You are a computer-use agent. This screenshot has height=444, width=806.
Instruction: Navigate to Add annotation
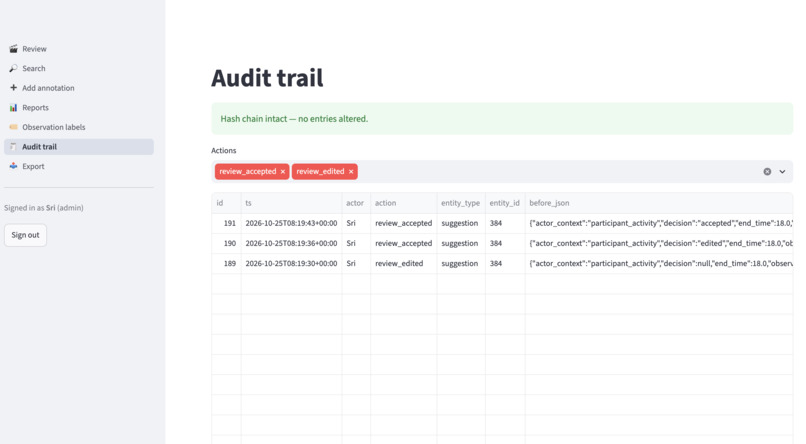tap(79, 88)
